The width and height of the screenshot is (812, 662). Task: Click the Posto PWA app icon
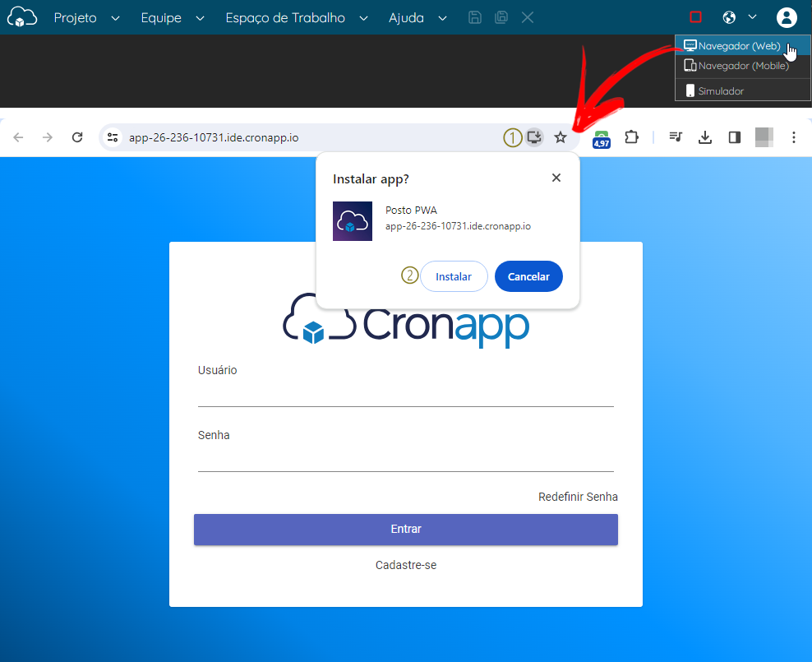pos(352,221)
